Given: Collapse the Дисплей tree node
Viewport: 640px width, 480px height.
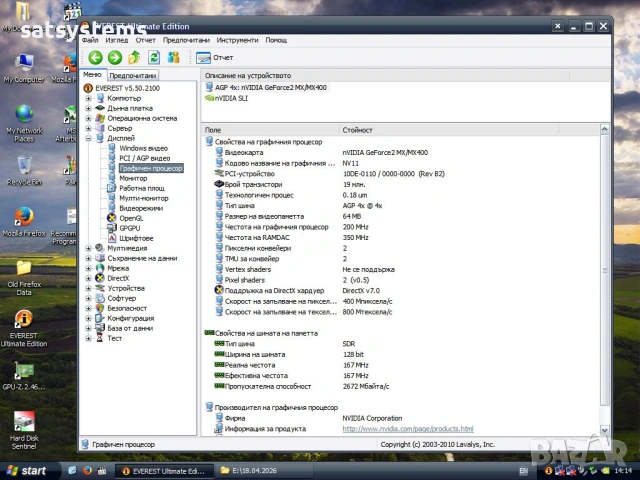Looking at the screenshot, I should coord(88,138).
